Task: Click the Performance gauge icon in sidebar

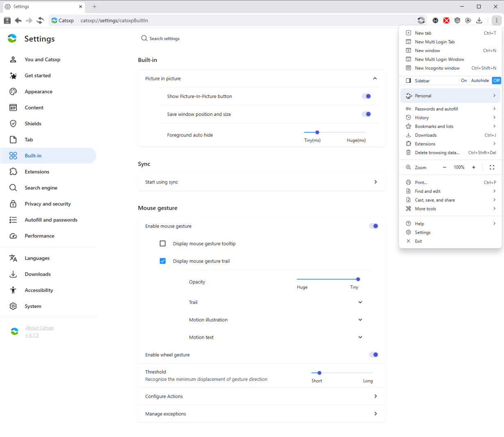Action: [x=13, y=236]
